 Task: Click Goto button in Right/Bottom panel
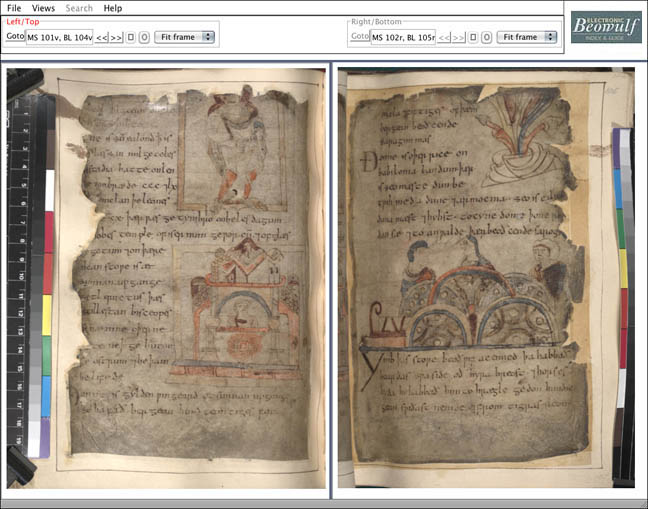[358, 37]
